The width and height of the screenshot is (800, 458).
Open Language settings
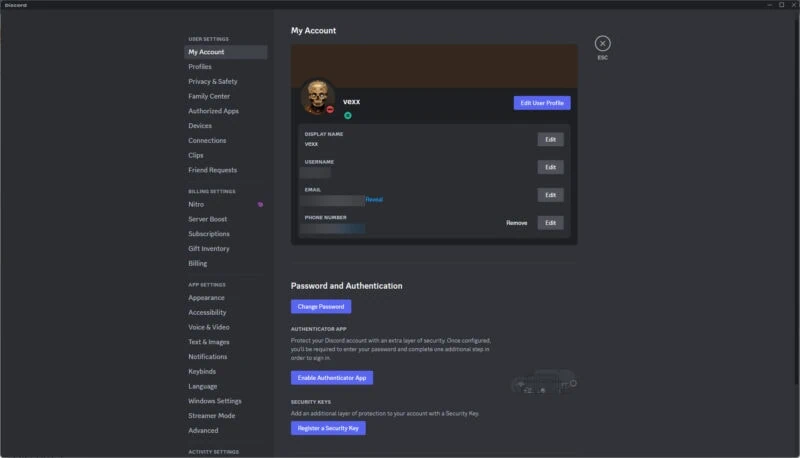[x=226, y=387]
